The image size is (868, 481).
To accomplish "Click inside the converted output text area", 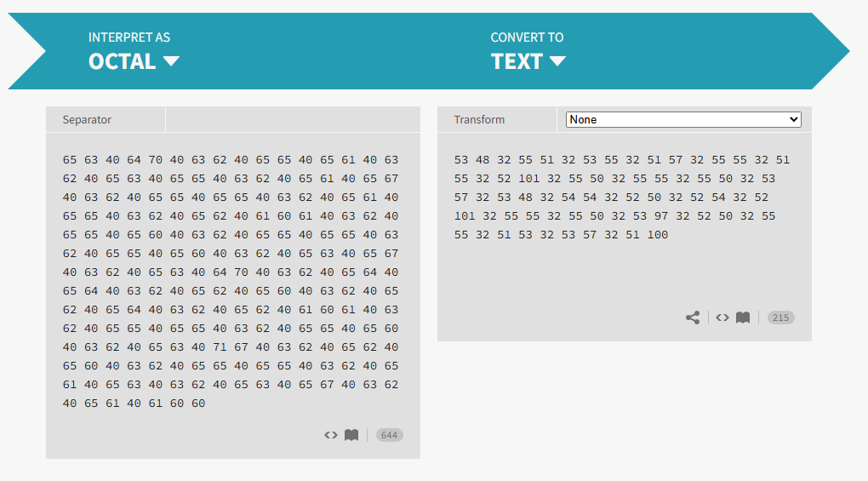I will point(623,272).
